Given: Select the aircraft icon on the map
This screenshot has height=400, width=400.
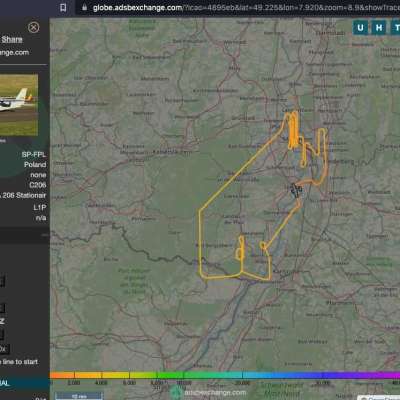Looking at the screenshot, I should coord(295,190).
